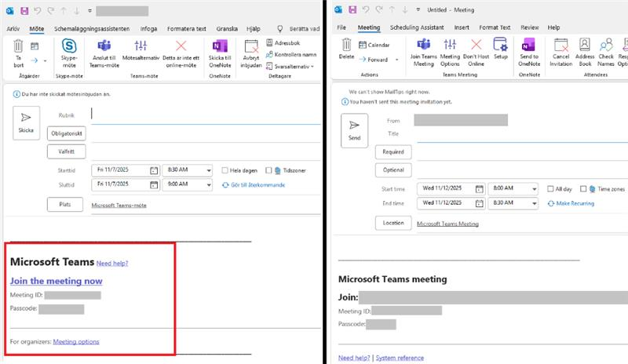The width and height of the screenshot is (628, 364).
Task: Toggle the Hela dagen checkbox
Action: pyautogui.click(x=225, y=170)
